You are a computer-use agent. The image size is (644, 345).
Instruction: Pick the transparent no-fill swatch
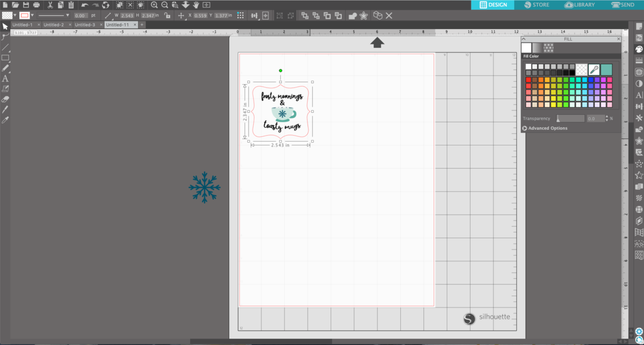[581, 69]
